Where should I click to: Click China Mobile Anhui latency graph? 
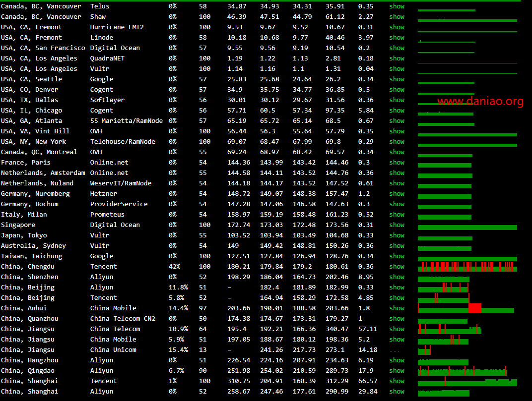click(466, 308)
